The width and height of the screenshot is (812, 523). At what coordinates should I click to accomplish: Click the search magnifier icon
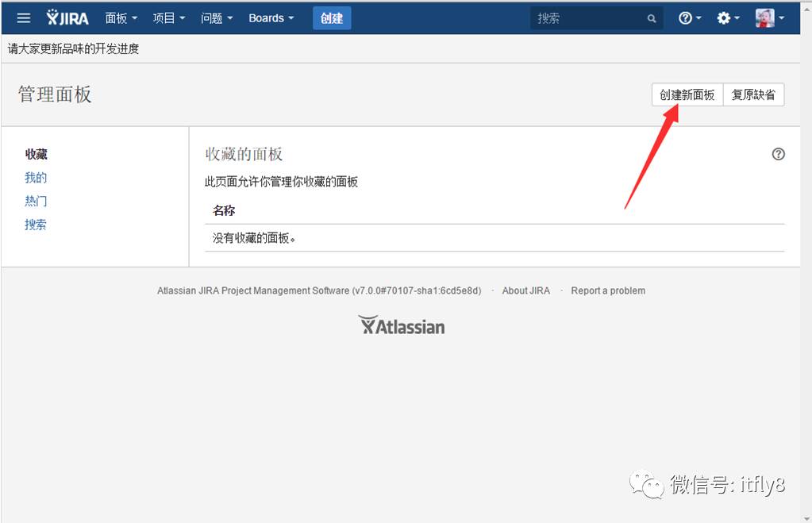(x=652, y=18)
